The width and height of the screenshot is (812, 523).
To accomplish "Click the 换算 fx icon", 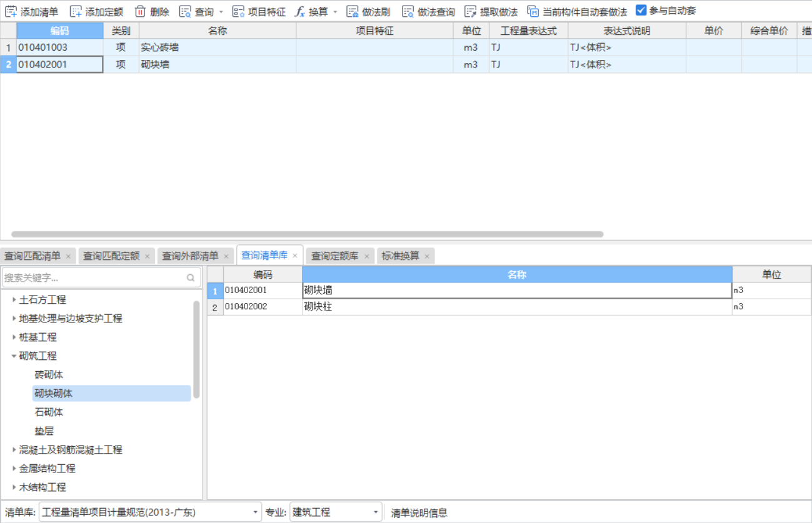I will click(300, 11).
